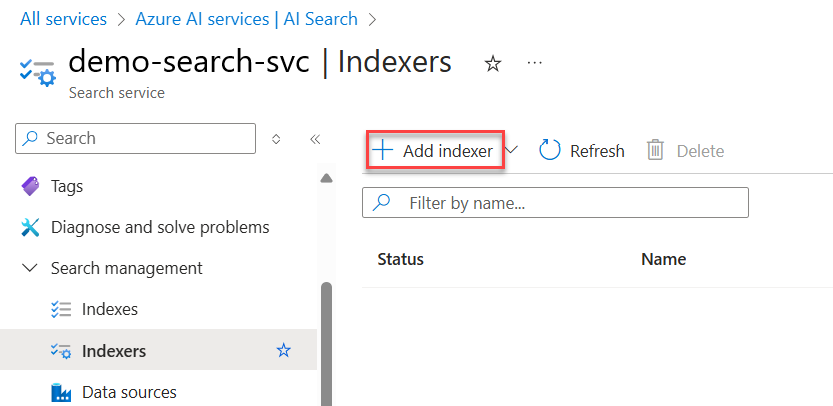
Task: Click the Filter by name input field
Action: coord(555,202)
